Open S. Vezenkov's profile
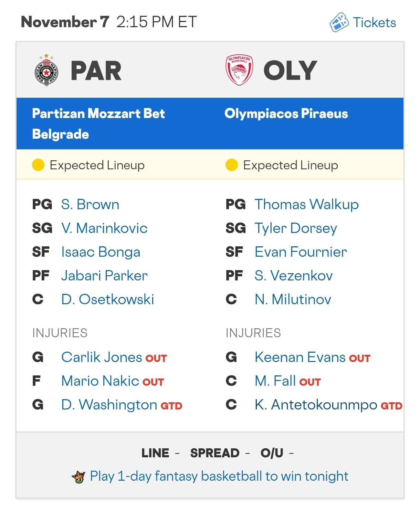The image size is (420, 512). coord(294,276)
